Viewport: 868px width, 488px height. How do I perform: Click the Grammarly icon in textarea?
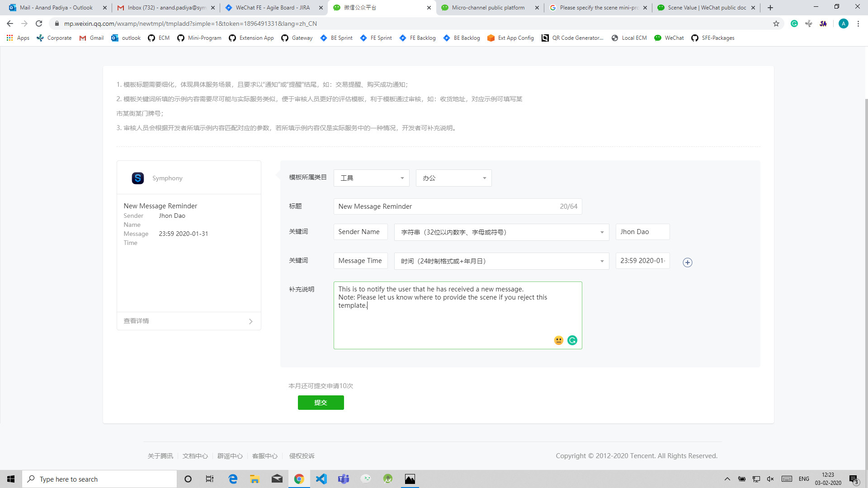point(572,340)
